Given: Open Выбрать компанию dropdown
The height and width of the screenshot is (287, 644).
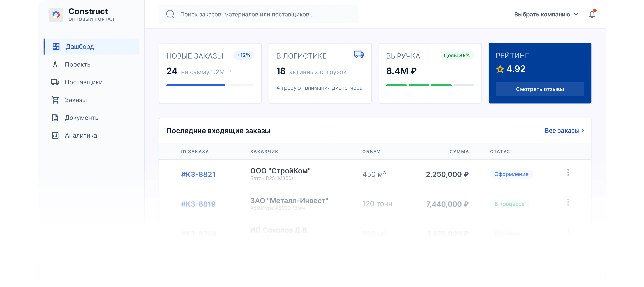Looking at the screenshot, I should click(546, 14).
